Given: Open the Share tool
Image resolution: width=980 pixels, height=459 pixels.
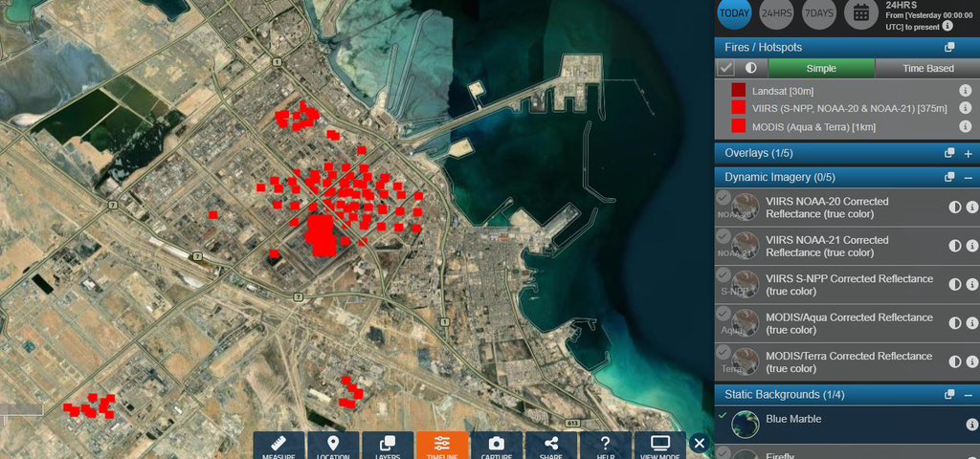Looking at the screenshot, I should pos(550,446).
